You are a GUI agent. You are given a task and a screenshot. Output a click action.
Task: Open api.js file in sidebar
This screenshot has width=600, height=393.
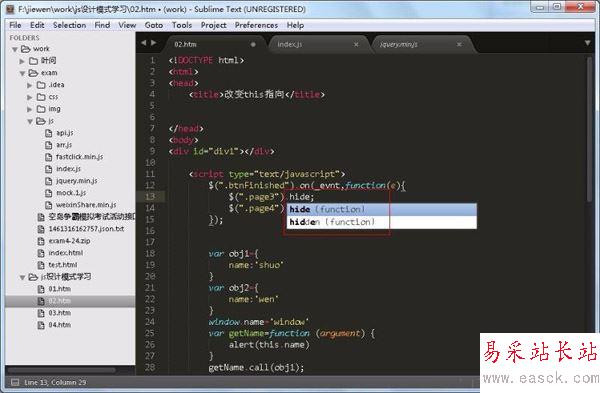[65, 133]
